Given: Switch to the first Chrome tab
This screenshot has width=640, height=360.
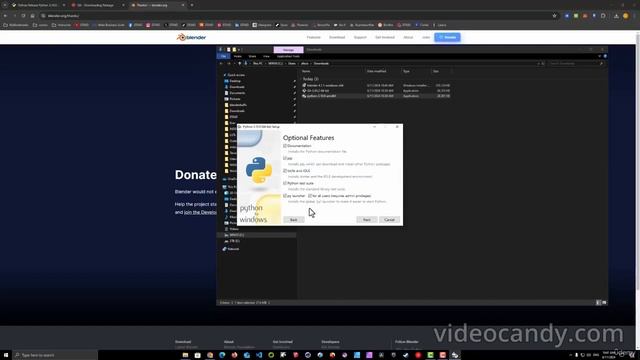Looking at the screenshot, I should tap(38, 5).
